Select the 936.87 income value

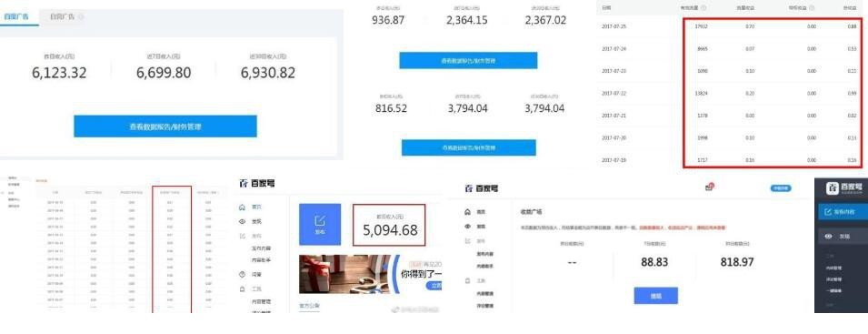pos(388,21)
